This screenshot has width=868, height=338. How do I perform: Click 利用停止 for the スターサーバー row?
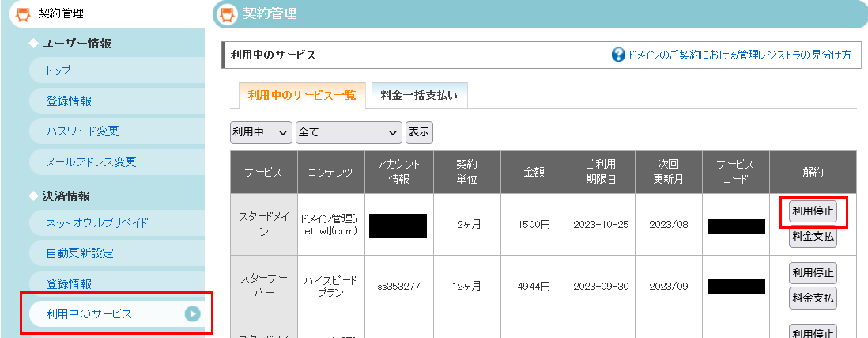(x=813, y=272)
